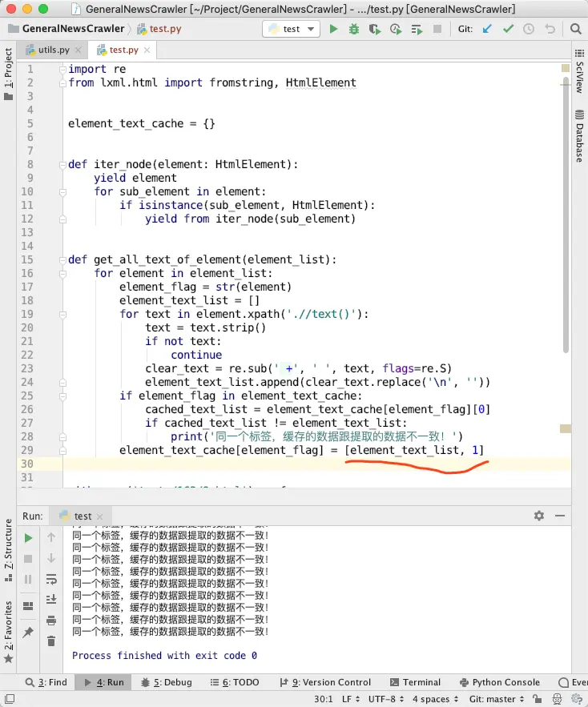Viewport: 588px width, 707px height.
Task: Open the Project tool window
Action: (x=8, y=74)
